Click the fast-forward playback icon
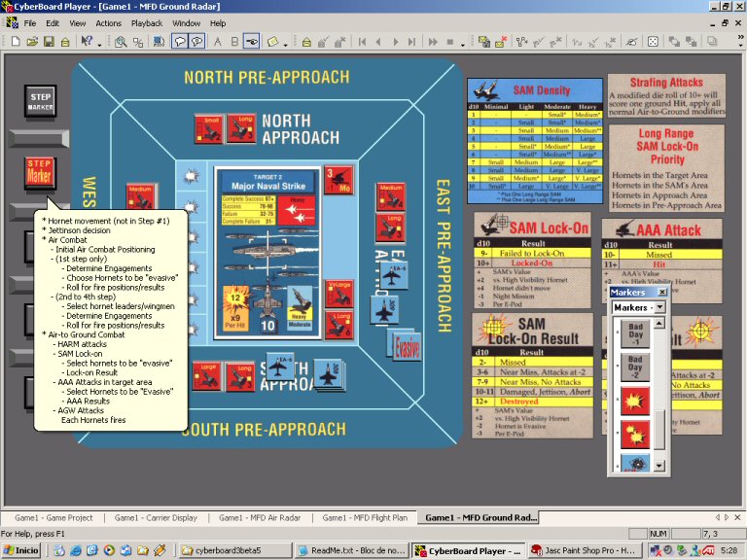The height and width of the screenshot is (560, 747). (x=433, y=42)
